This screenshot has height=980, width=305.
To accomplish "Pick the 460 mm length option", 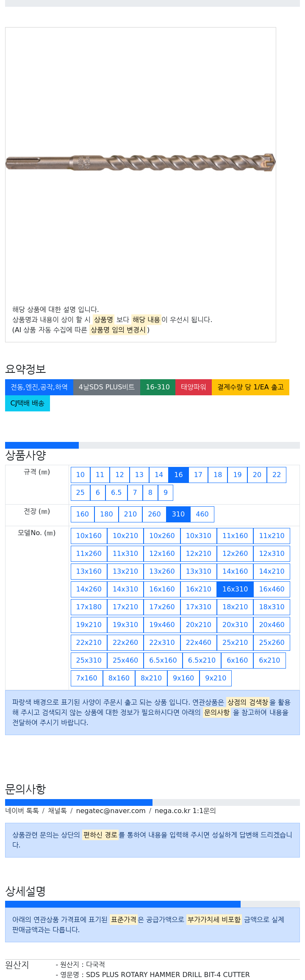I will [202, 514].
